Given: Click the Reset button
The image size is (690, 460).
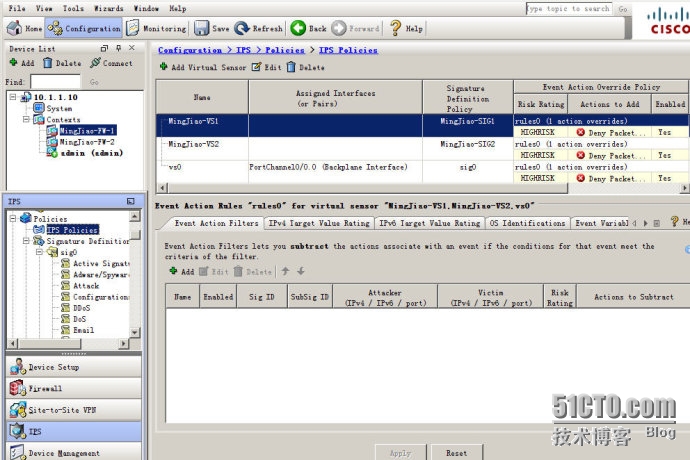Looking at the screenshot, I should pos(456,453).
